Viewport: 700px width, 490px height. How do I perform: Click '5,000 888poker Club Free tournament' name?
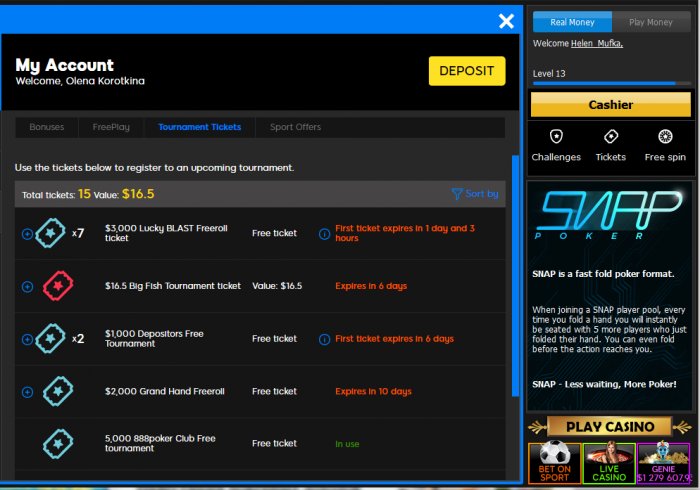coord(160,443)
